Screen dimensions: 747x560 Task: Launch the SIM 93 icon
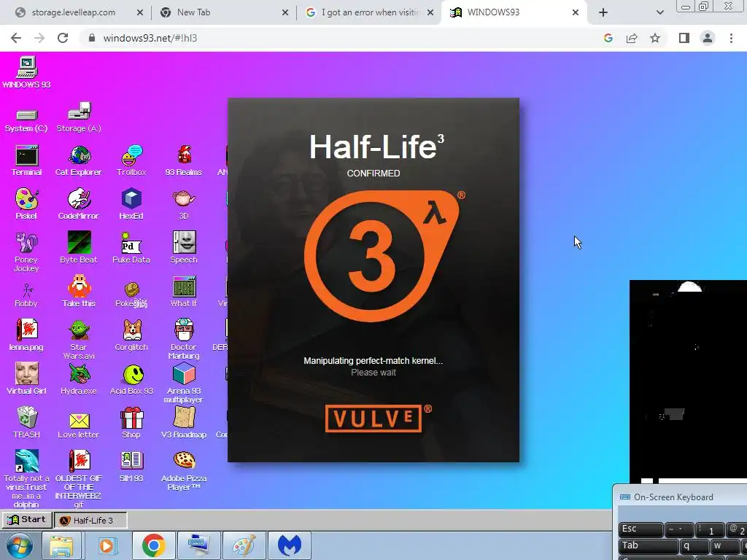tap(131, 467)
